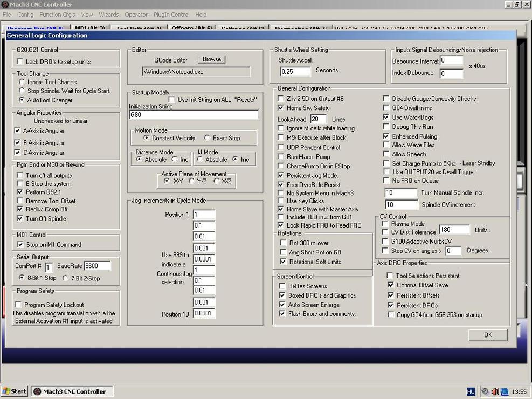This screenshot has height=399, width=532.
Task: Click the grey round tray icon
Action: click(x=485, y=391)
